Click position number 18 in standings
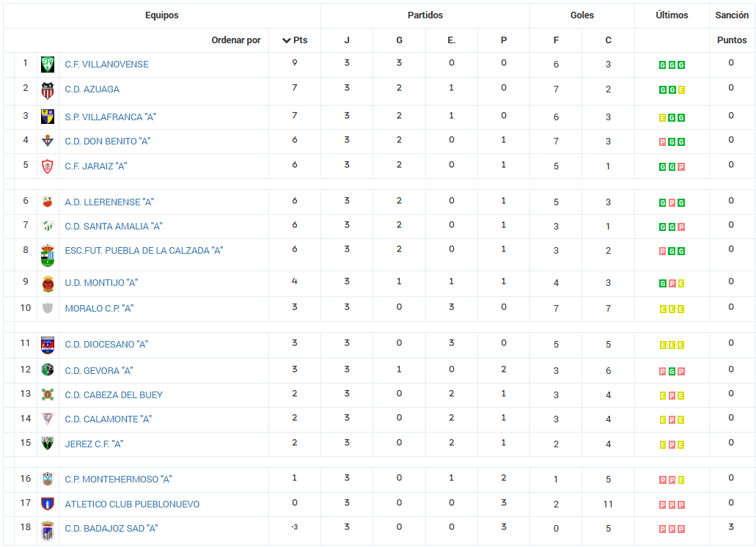756x547 pixels. [x=26, y=526]
